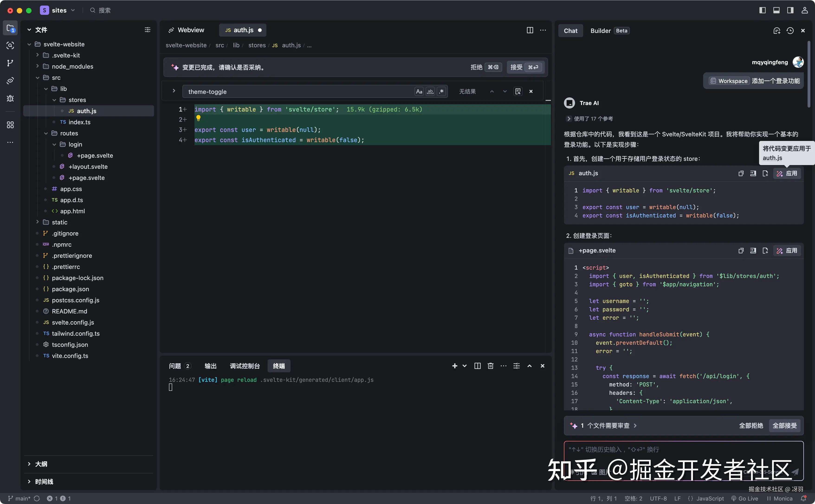Image resolution: width=815 pixels, height=504 pixels.
Task: Enable whole word matching in search
Action: click(x=430, y=91)
